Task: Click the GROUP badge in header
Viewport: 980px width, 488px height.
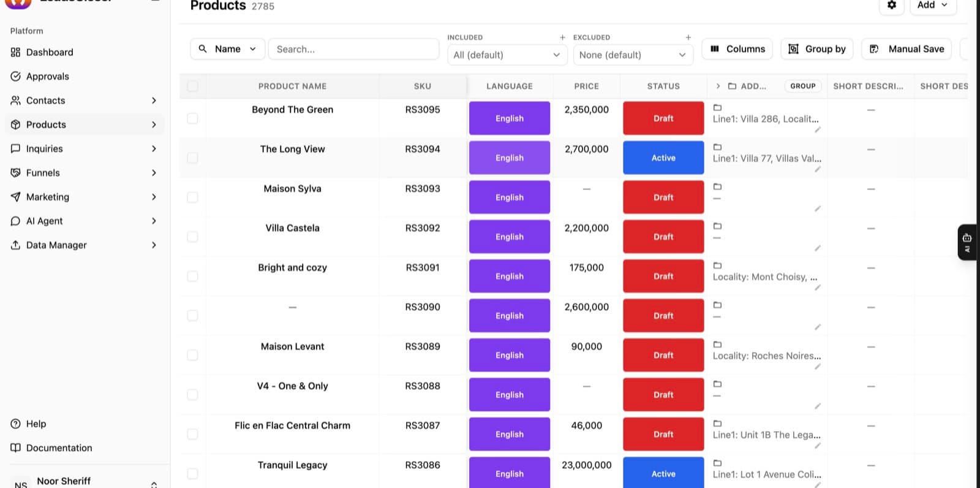Action: click(803, 86)
